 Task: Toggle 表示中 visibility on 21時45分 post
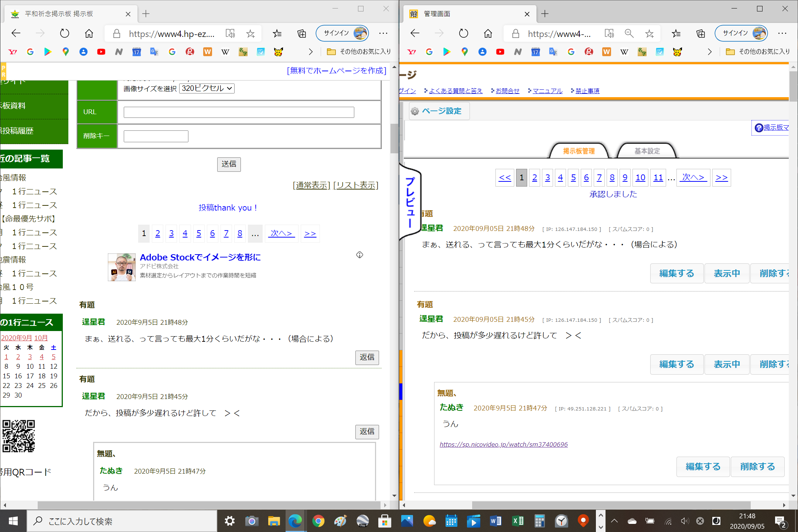[x=727, y=364]
